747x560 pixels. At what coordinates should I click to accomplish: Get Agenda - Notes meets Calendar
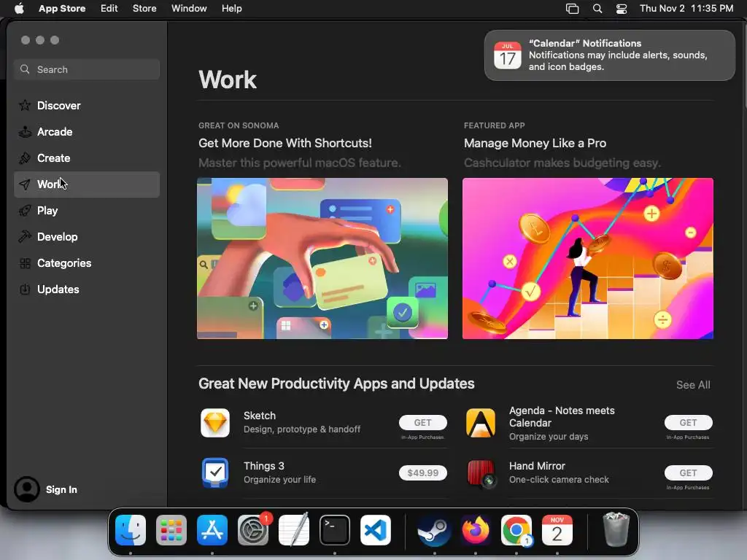[688, 422]
